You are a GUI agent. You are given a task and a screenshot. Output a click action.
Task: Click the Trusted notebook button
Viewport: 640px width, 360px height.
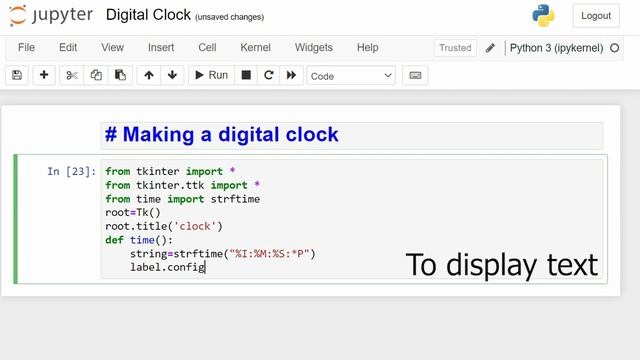pos(455,48)
